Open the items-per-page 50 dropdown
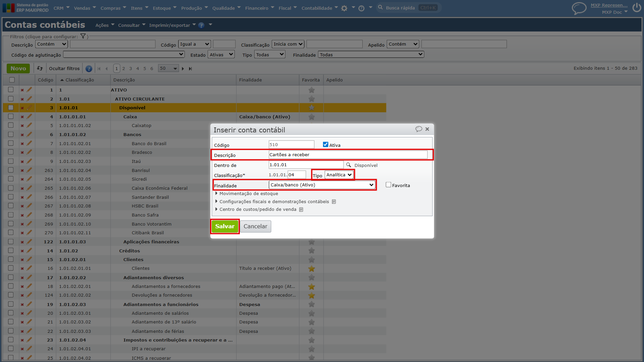The width and height of the screenshot is (644, 362). (168, 68)
